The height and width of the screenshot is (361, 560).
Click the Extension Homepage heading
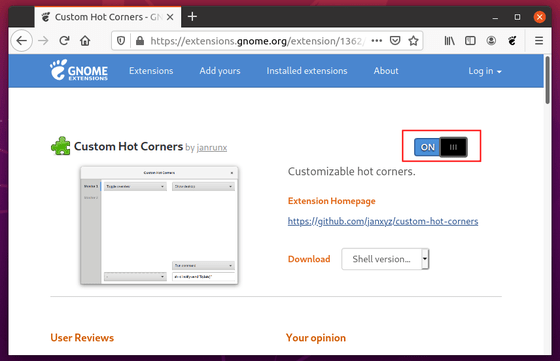[331, 201]
